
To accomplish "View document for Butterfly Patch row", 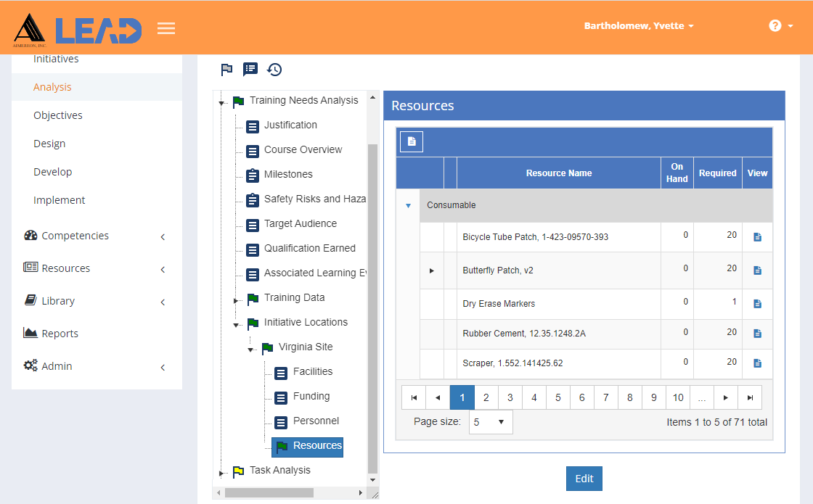I will tap(758, 270).
